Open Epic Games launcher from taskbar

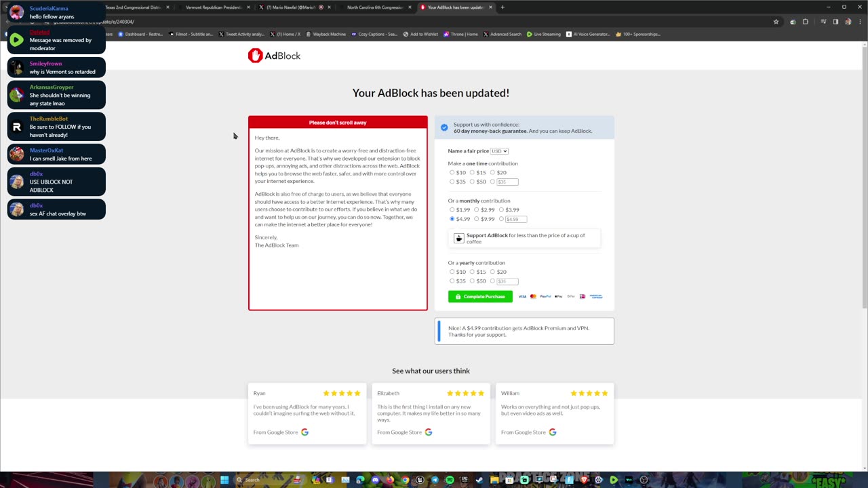point(465,480)
